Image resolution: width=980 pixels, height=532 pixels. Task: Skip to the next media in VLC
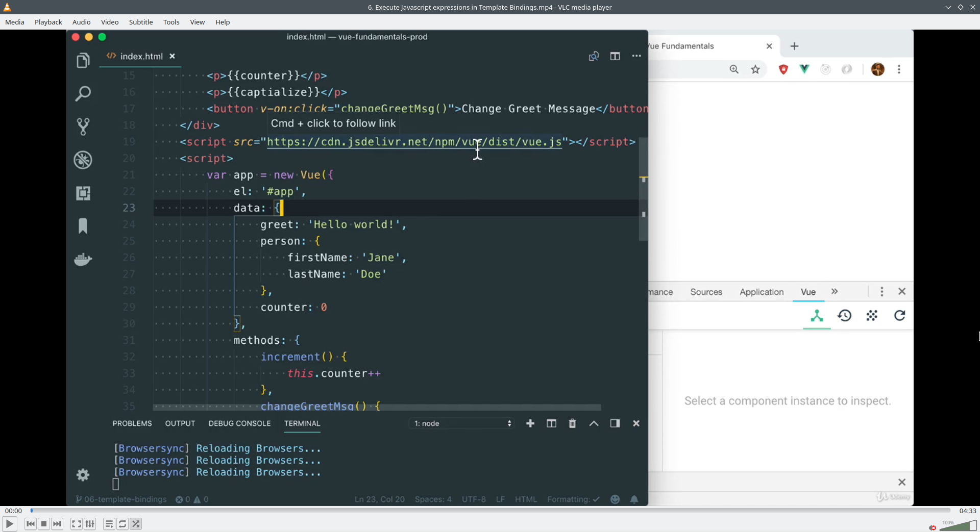[x=57, y=524]
